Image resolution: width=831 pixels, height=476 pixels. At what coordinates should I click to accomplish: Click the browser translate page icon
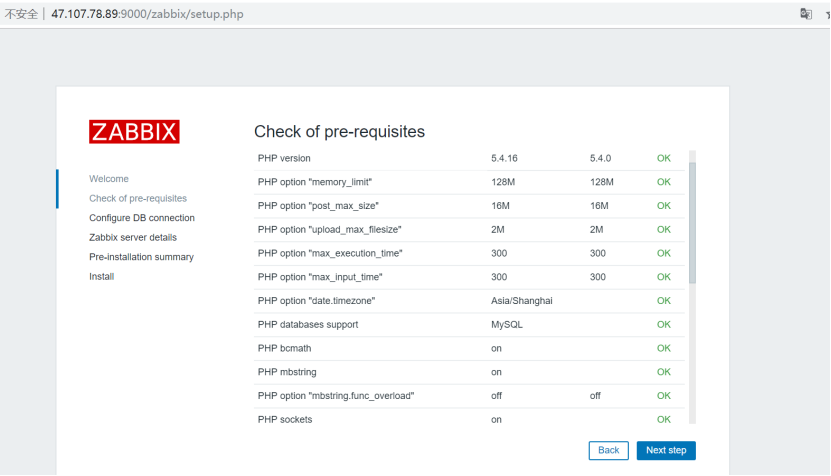point(806,14)
